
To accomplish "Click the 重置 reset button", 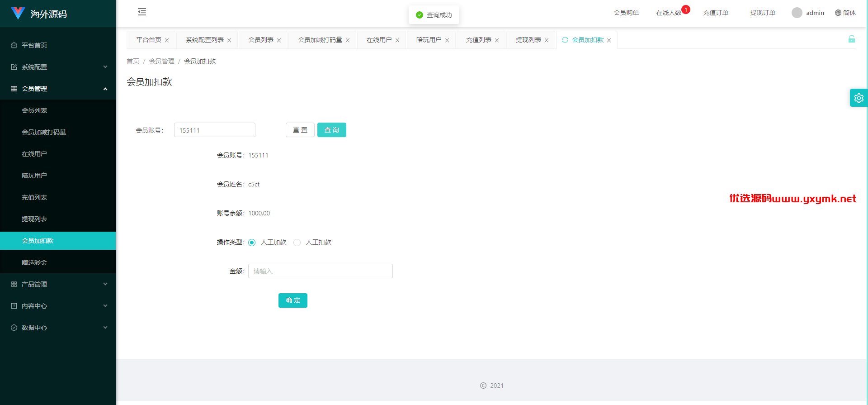I will 300,130.
